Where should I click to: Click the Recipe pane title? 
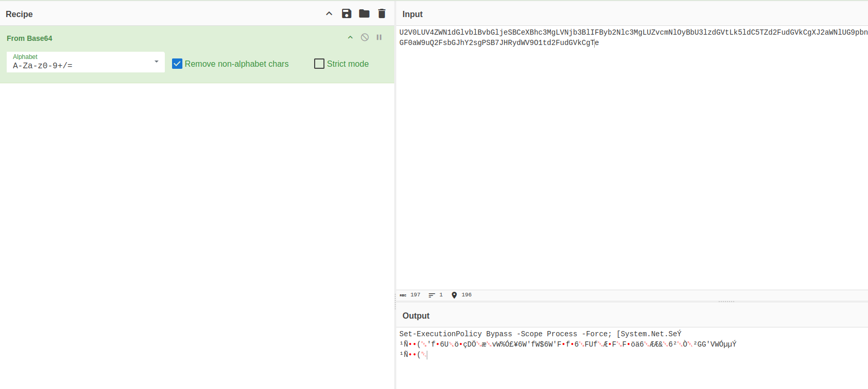point(19,14)
